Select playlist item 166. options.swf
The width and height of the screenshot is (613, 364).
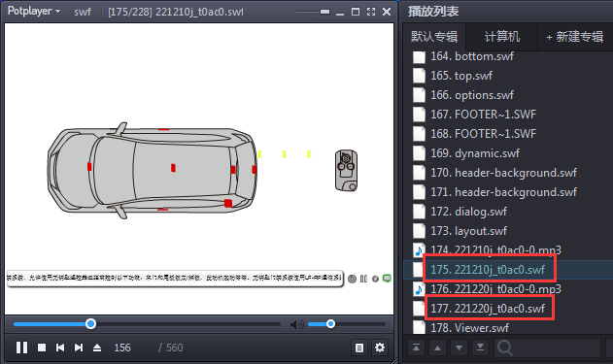tap(472, 95)
